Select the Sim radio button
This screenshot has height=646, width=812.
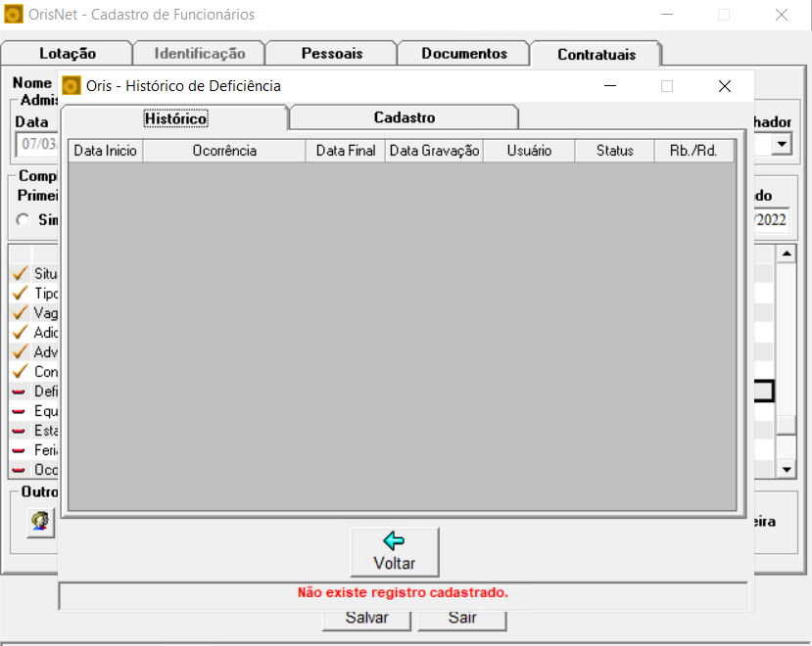click(x=23, y=220)
